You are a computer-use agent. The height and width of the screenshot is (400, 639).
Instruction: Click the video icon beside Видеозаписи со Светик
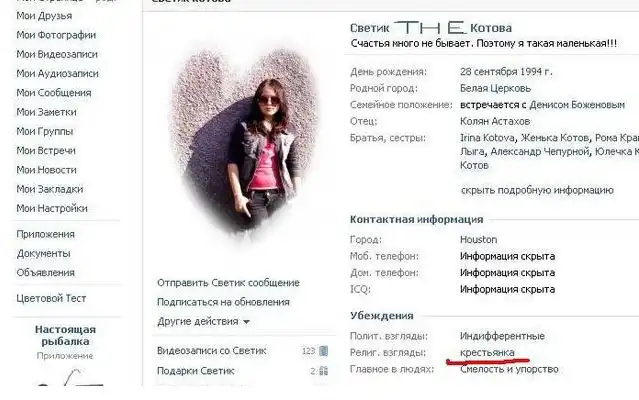pos(323,351)
